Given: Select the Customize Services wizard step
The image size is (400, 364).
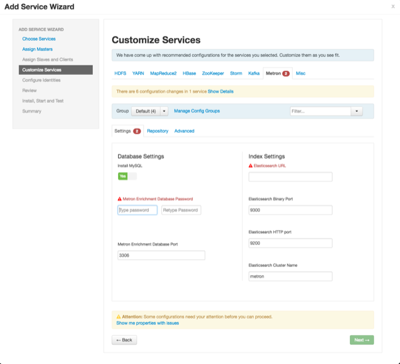Looking at the screenshot, I should pyautogui.click(x=56, y=70).
